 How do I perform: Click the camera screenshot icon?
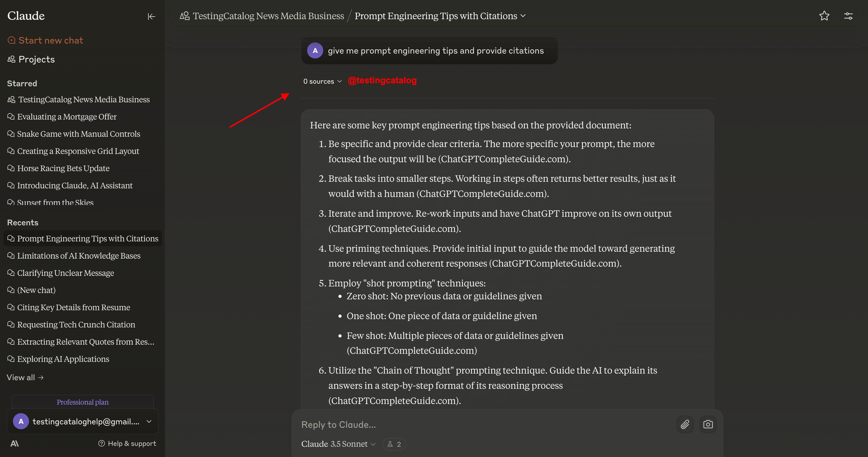[708, 424]
